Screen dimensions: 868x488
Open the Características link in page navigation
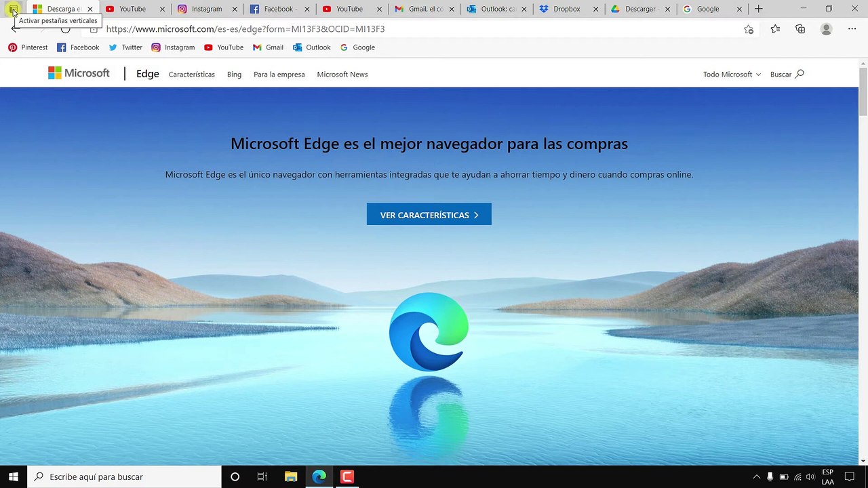pos(192,74)
